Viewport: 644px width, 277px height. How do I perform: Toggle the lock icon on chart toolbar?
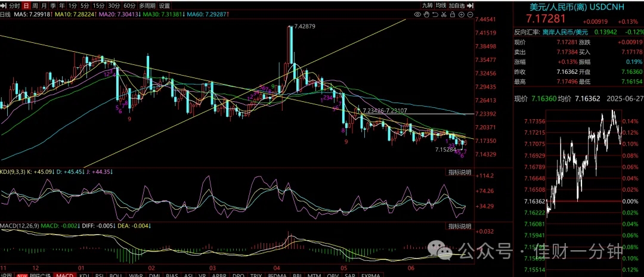[453, 14]
